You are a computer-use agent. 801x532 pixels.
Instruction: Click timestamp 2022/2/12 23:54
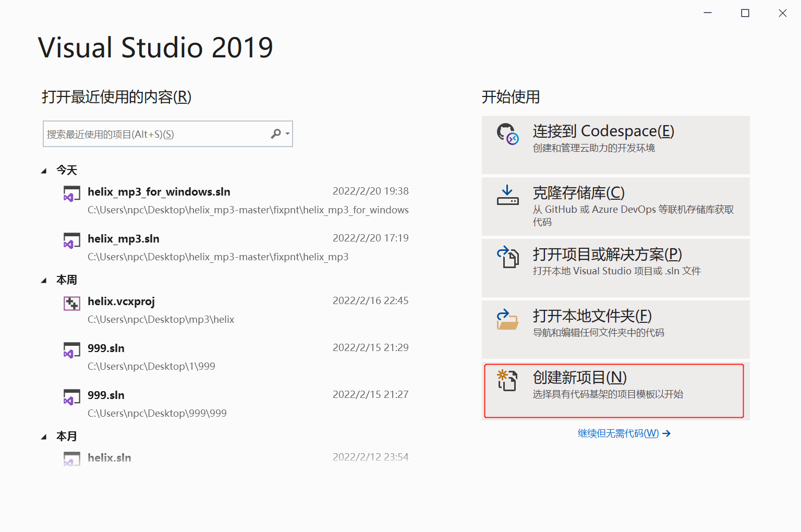pyautogui.click(x=371, y=457)
